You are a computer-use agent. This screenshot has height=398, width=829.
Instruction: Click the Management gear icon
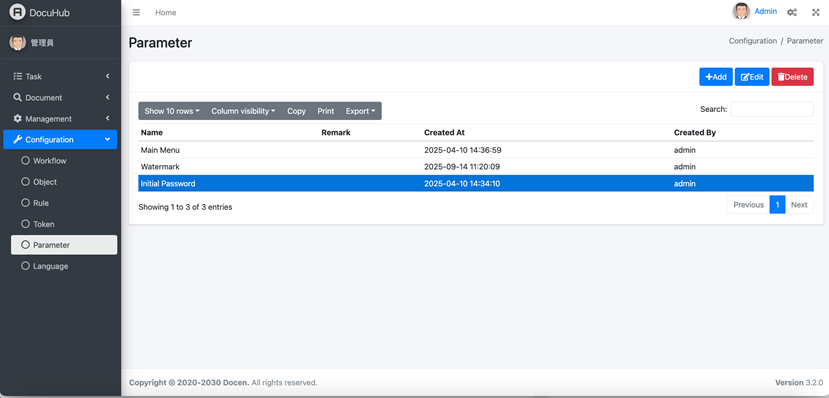pyautogui.click(x=17, y=118)
